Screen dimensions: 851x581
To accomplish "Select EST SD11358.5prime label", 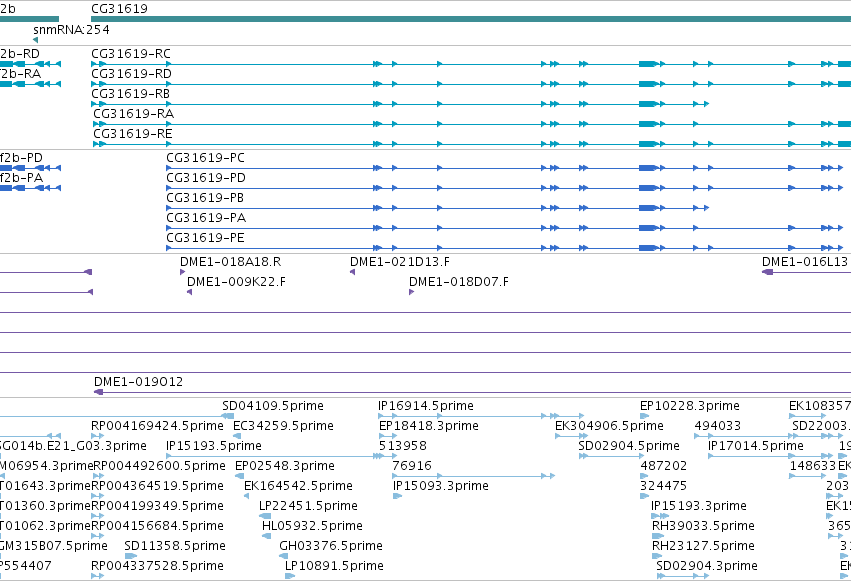I will (x=175, y=546).
